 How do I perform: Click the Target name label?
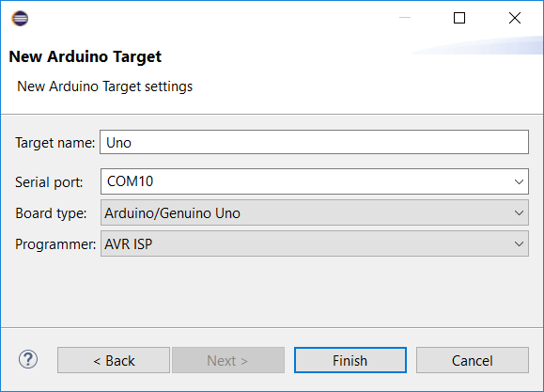pos(54,143)
